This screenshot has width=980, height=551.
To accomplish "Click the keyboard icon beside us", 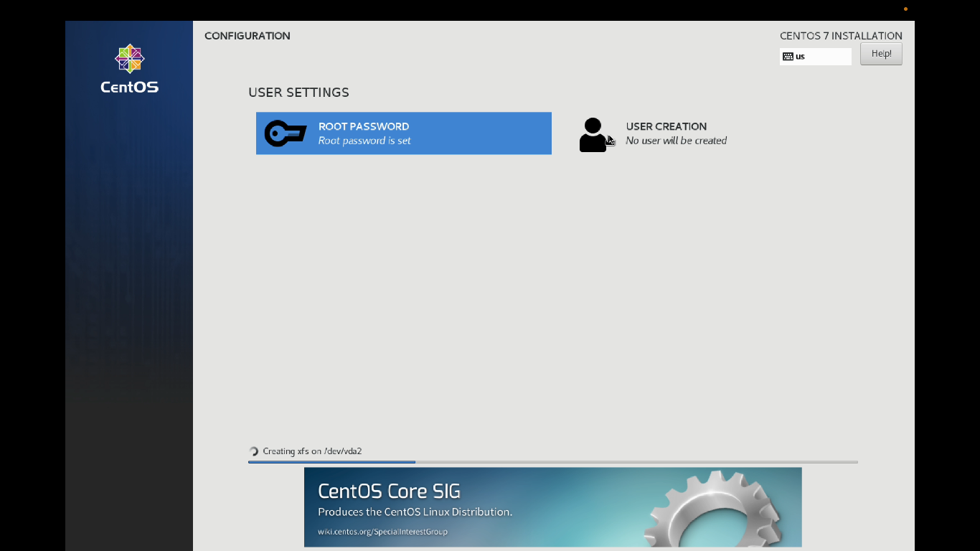I will click(788, 57).
